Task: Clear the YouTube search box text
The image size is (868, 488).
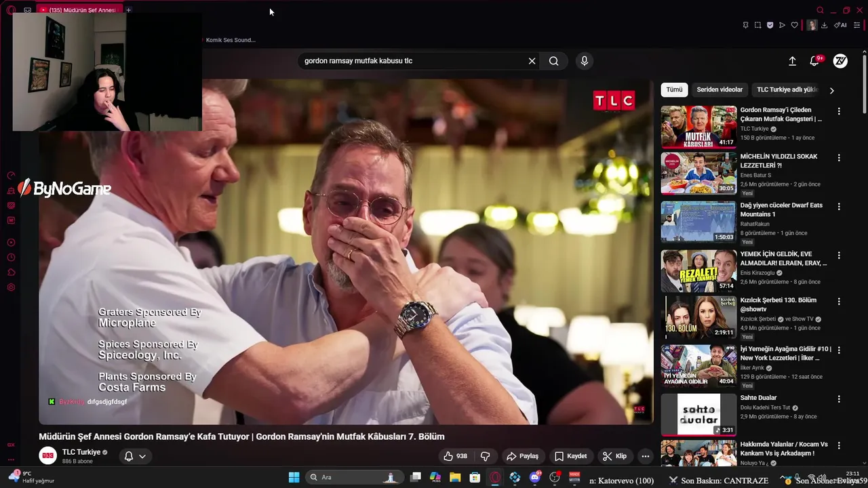Action: coord(532,61)
